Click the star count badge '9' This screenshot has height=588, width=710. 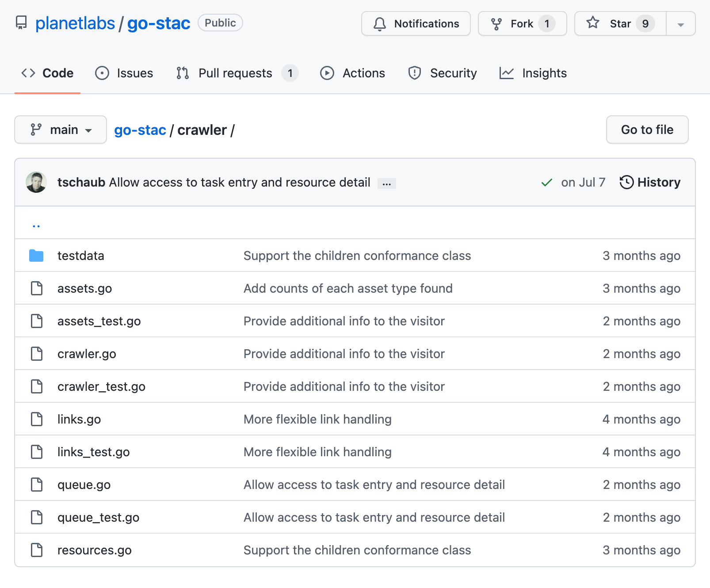[645, 23]
